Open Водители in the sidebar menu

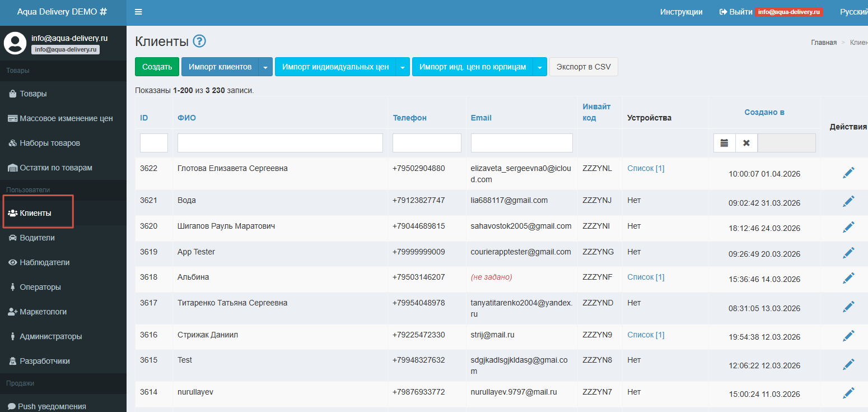click(x=37, y=238)
